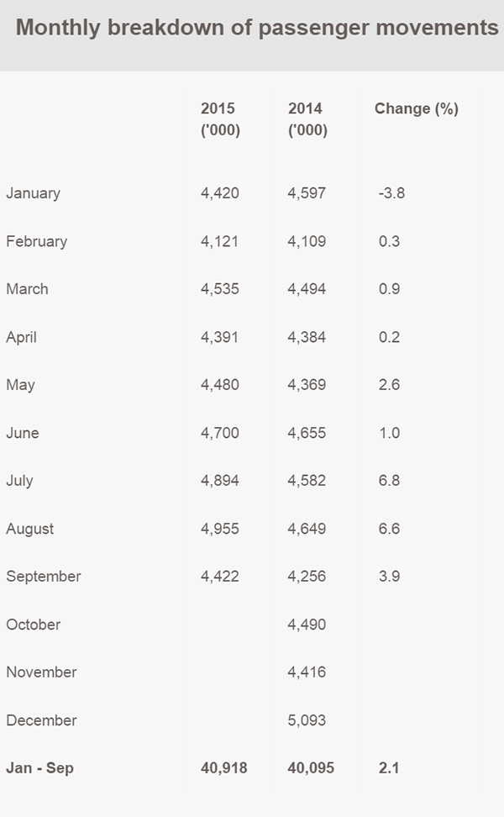Click the February row label

point(36,241)
